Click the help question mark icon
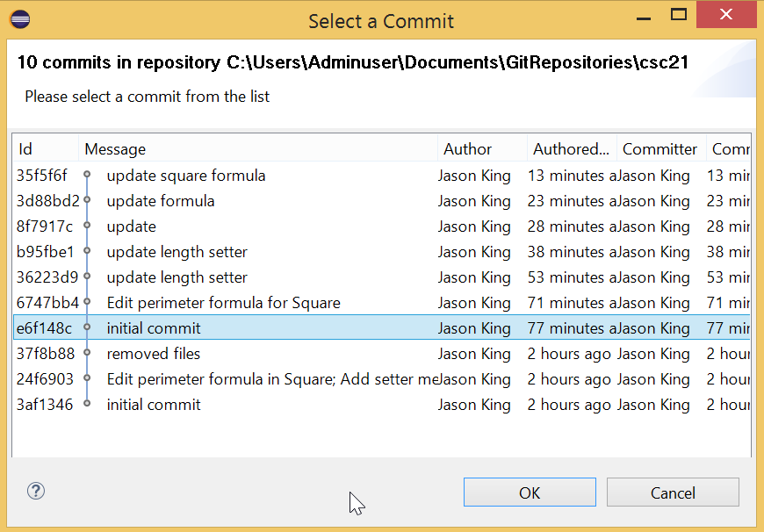 coord(35,492)
